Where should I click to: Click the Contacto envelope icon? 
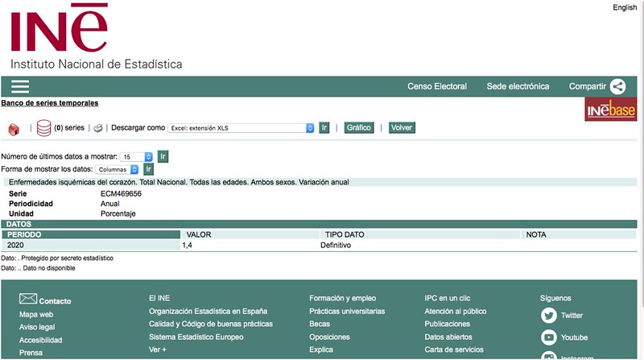tap(28, 299)
